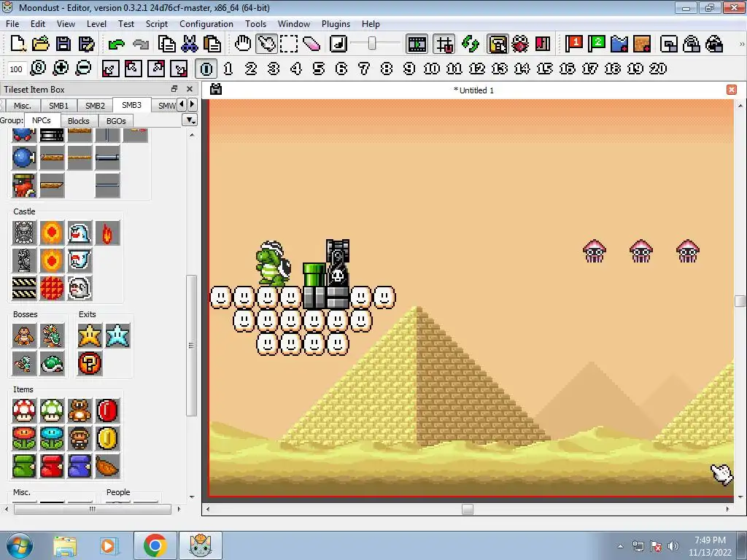
Task: Pick the yellow Star exit item
Action: tap(90, 335)
